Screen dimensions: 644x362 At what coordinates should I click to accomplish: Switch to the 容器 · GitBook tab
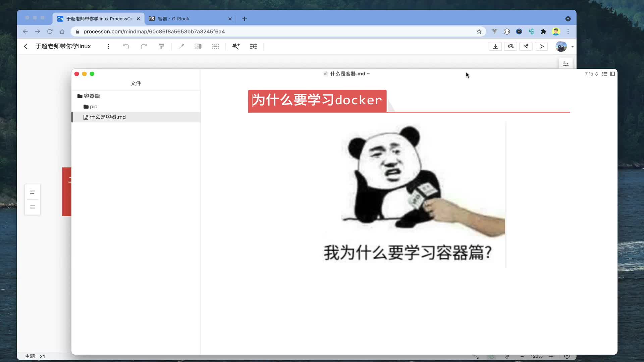pos(190,19)
